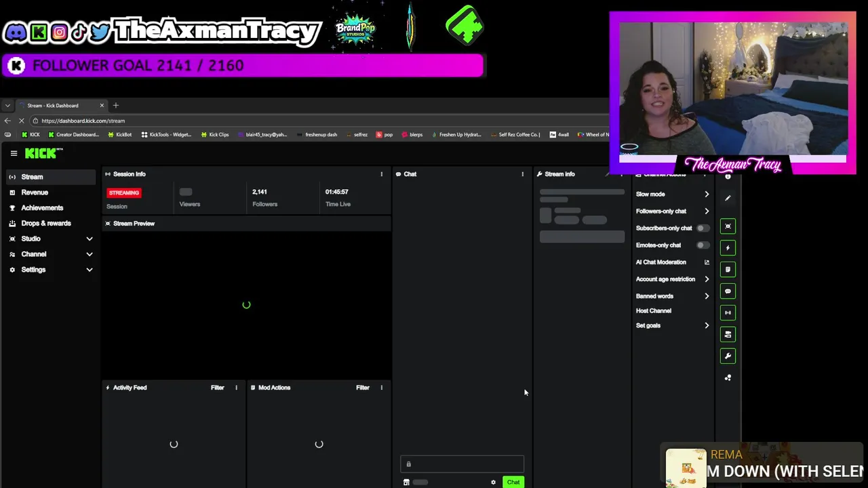The image size is (868, 488).
Task: Click the green Chat send button
Action: coord(513,483)
